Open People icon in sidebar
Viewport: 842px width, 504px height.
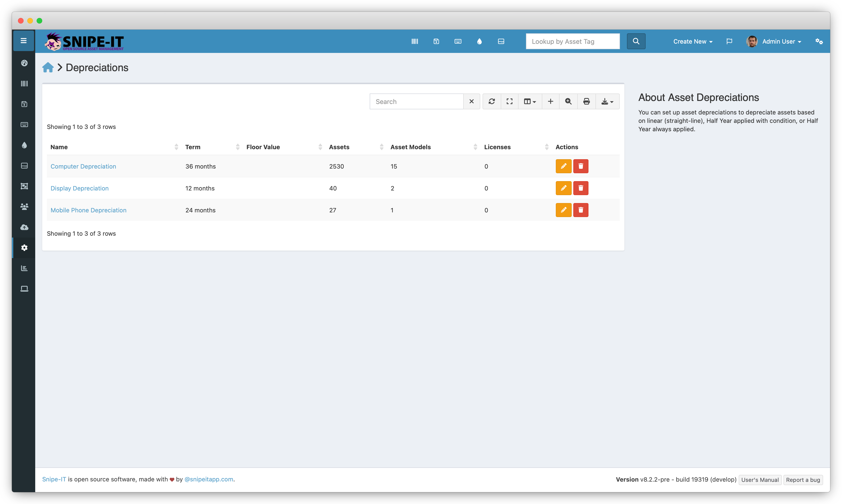24,207
